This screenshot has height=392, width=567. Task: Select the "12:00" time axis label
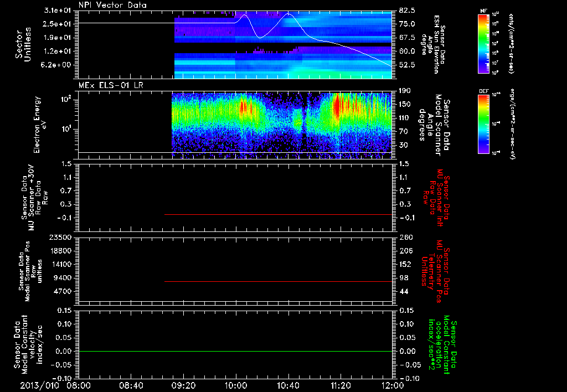click(393, 385)
